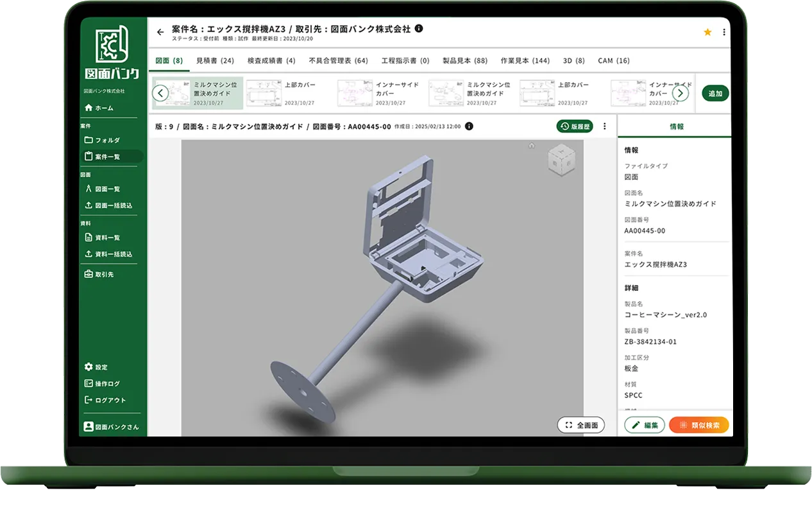Click the 材質 value SPCC
This screenshot has width=812, height=520.
tap(633, 395)
